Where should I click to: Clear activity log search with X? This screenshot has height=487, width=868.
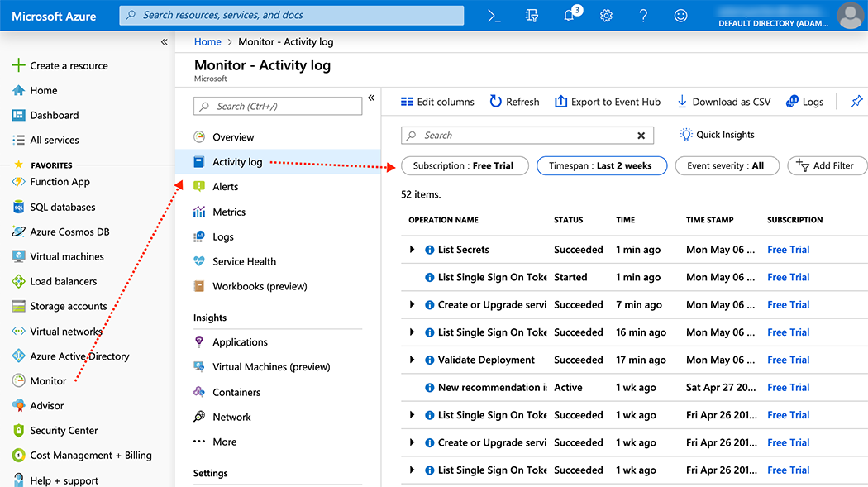641,136
